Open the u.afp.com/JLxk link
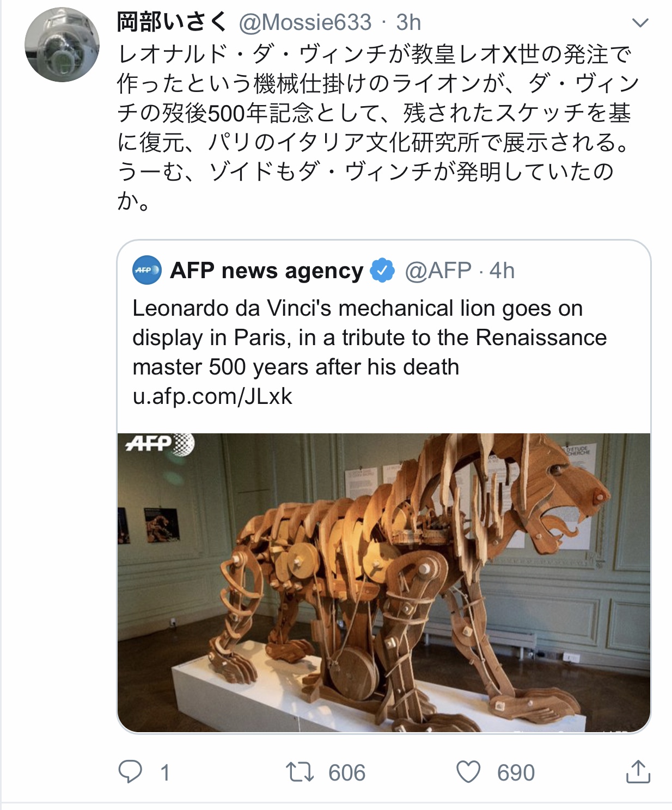Image resolution: width=672 pixels, height=810 pixels. 212,396
